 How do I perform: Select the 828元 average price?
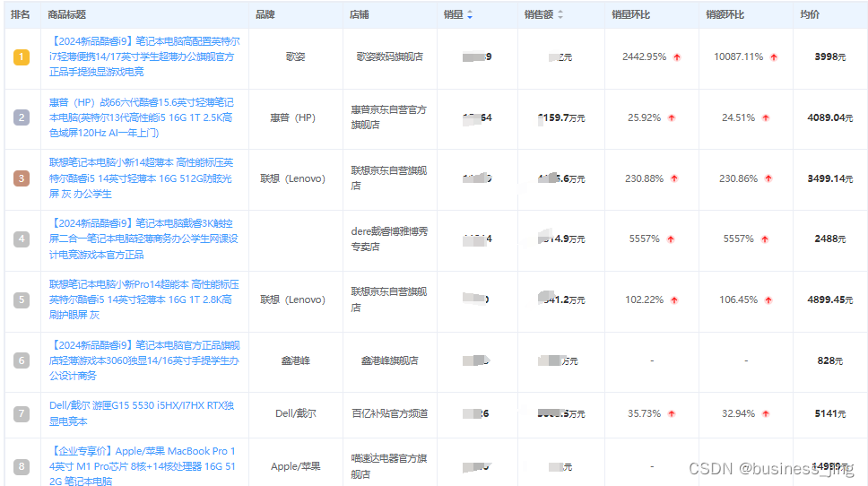[x=829, y=360]
